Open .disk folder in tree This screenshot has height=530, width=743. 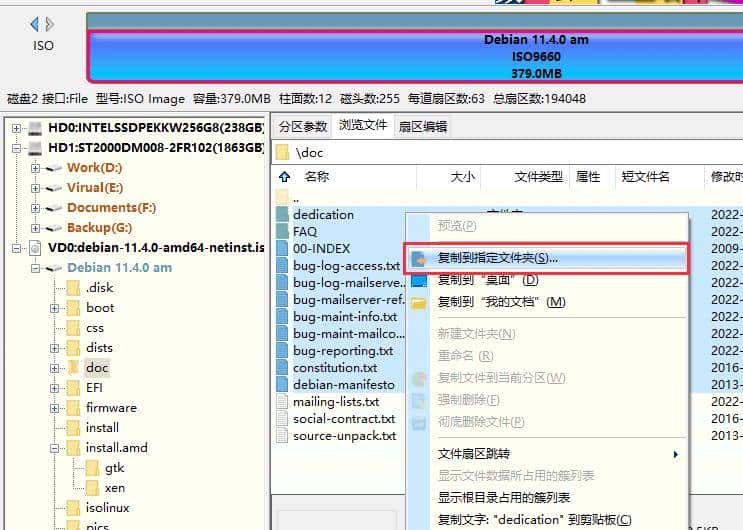click(100, 288)
